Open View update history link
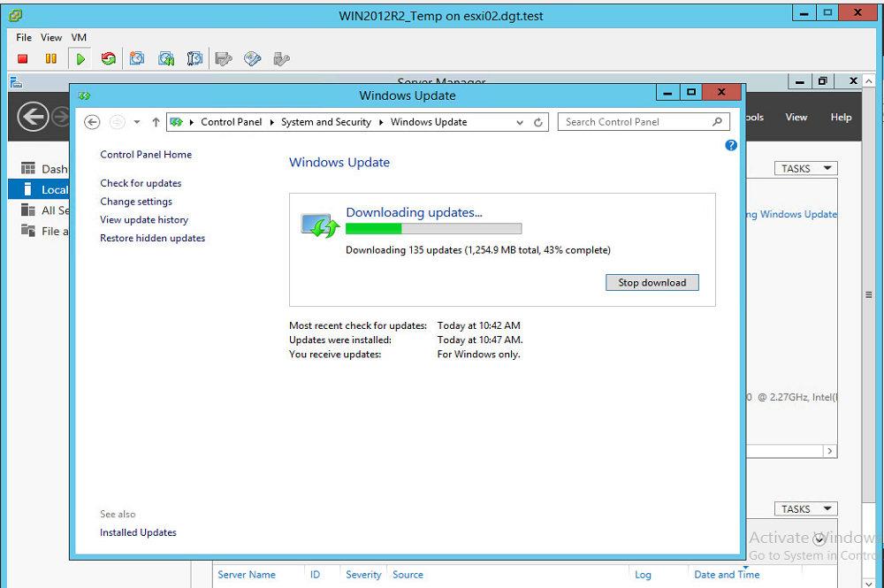Viewport: 884px width, 588px height. 144,220
